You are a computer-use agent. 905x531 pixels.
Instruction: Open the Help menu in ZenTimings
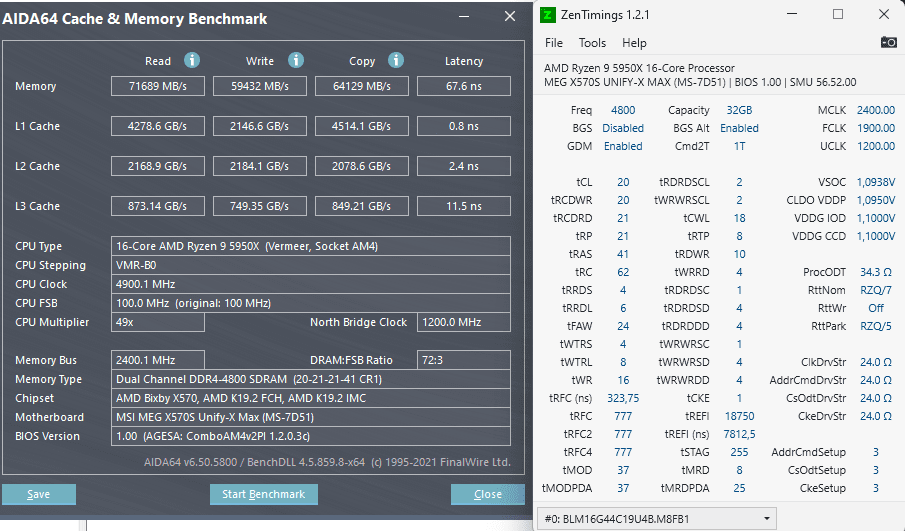coord(634,43)
